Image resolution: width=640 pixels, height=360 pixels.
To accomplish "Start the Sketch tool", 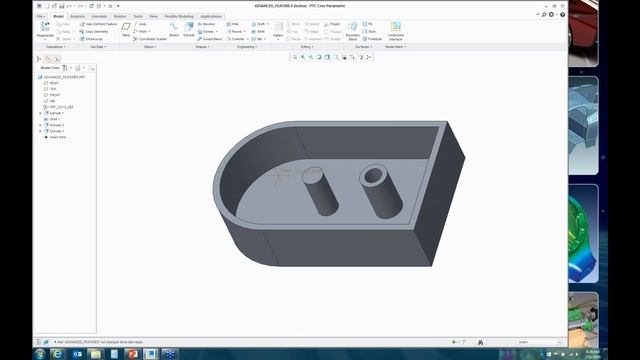I will tap(174, 30).
